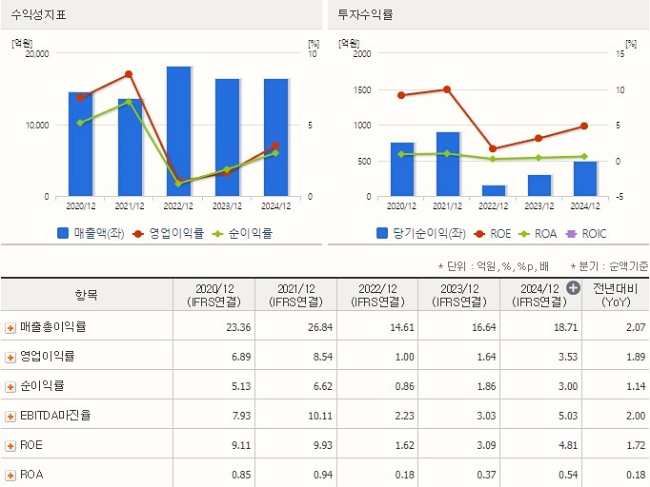Select the 수익성지표 panel title
650x487 pixels.
click(x=38, y=15)
